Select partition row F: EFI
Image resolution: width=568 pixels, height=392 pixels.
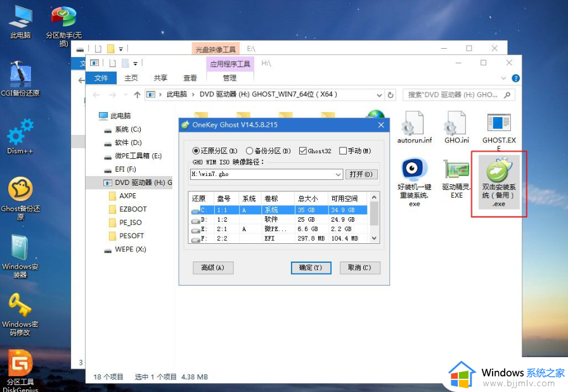pos(279,239)
